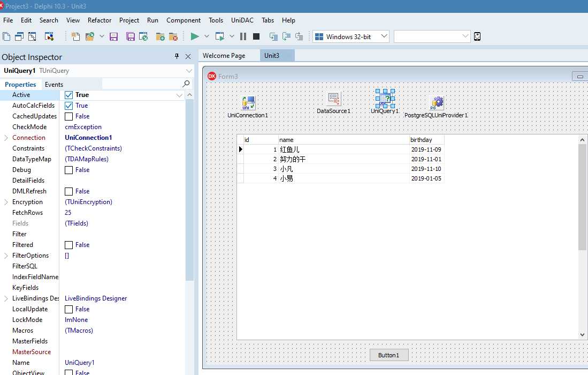Click the Open file folder icon
Screen dimensions: 588x375
pos(90,36)
